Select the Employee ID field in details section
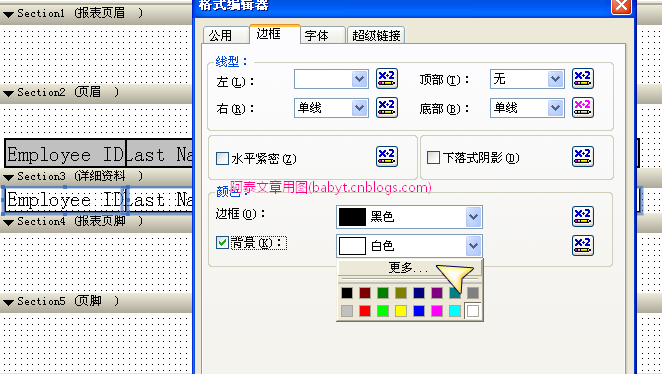This screenshot has height=374, width=662. [x=65, y=200]
